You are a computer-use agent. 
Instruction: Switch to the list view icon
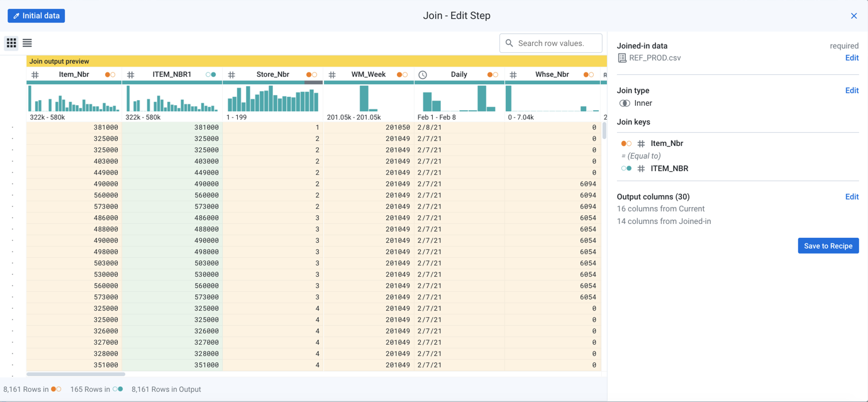tap(26, 43)
